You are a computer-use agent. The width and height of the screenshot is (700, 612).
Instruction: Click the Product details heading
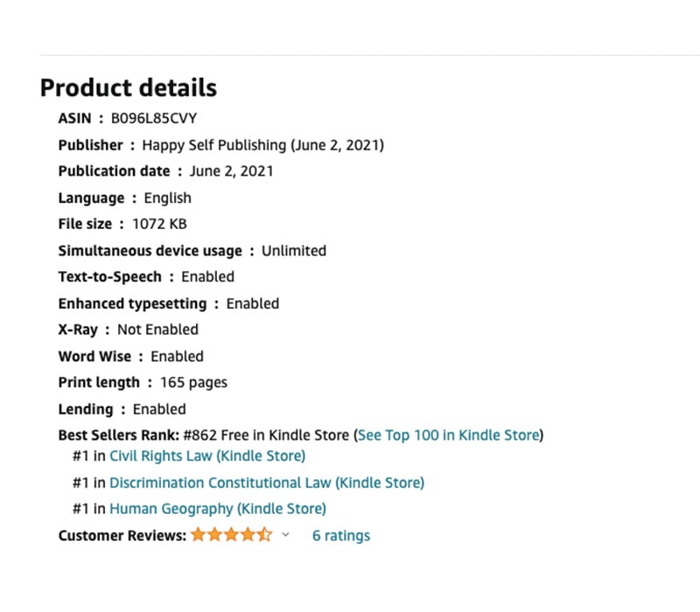[129, 88]
